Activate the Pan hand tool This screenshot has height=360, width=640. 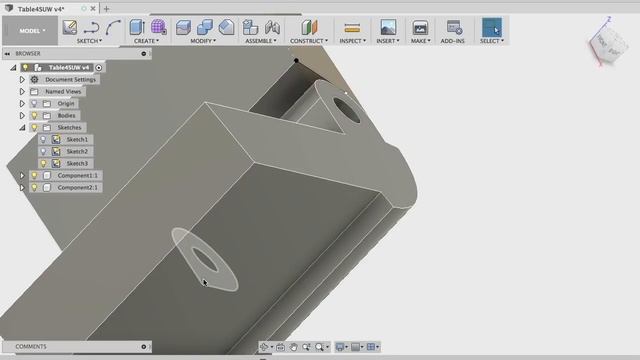point(293,347)
